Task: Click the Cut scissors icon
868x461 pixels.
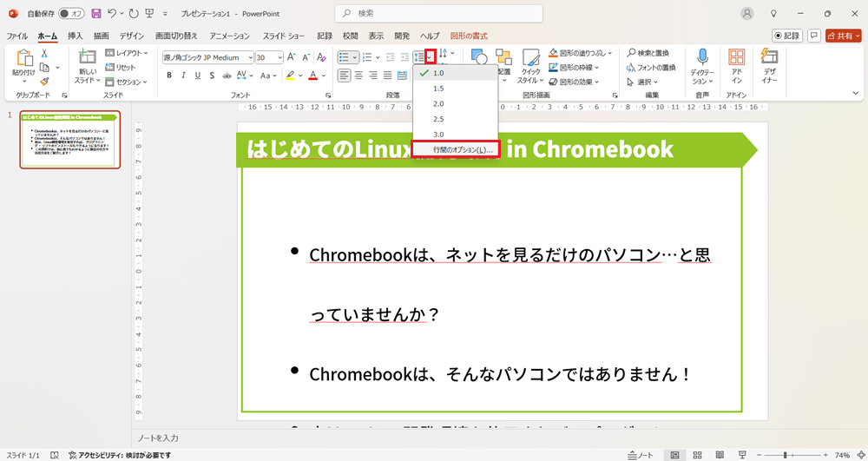Action: [44, 54]
